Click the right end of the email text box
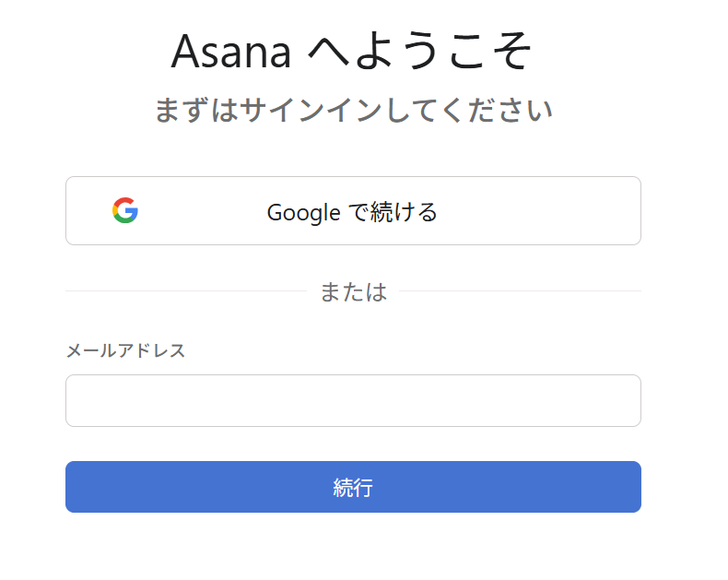The image size is (728, 580). coord(625,400)
